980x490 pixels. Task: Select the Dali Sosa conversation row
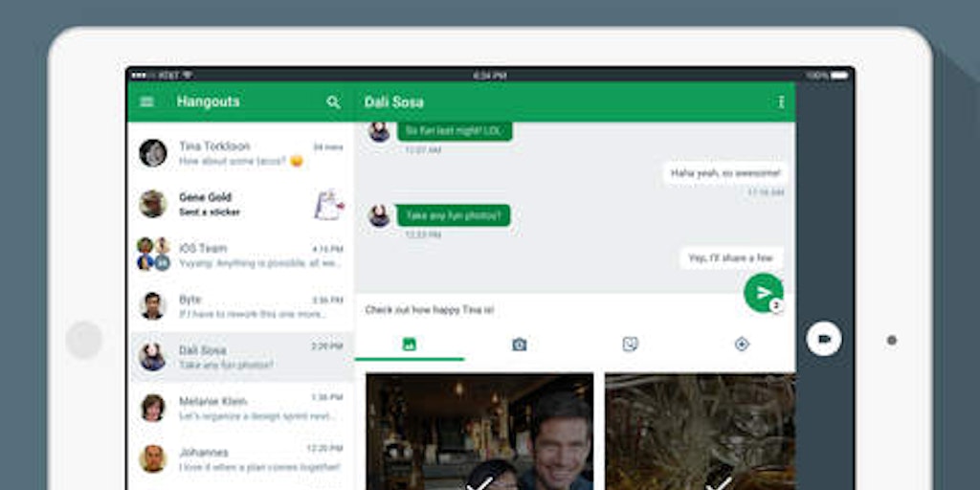[x=240, y=357]
